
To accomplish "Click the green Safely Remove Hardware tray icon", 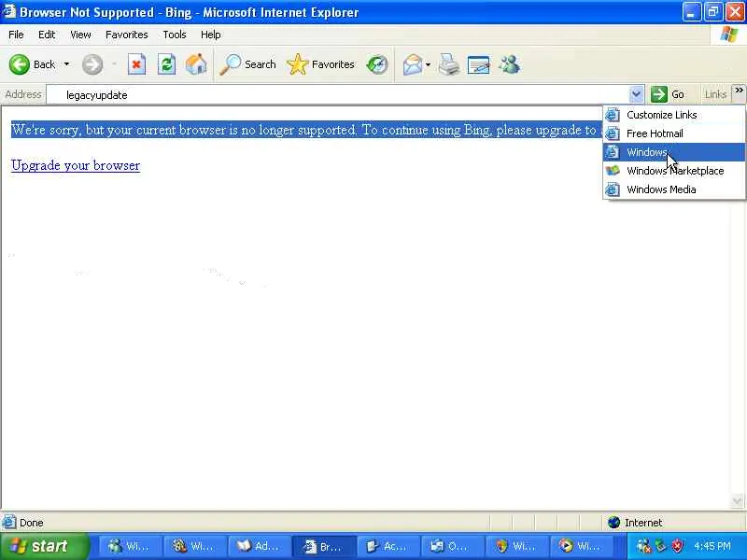I will (x=661, y=546).
